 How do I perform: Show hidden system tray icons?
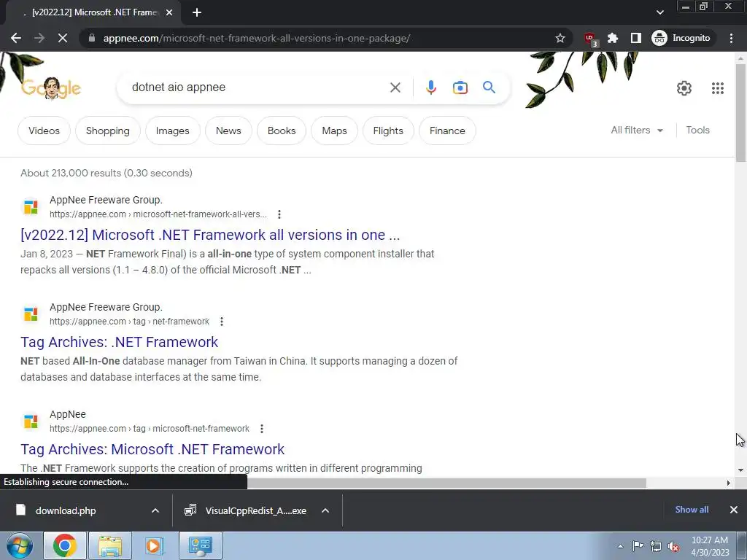pos(620,546)
